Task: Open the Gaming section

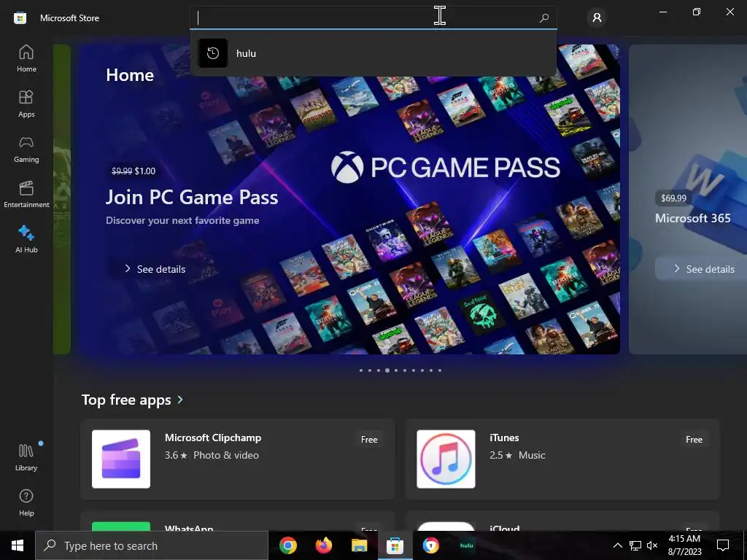Action: click(26, 149)
